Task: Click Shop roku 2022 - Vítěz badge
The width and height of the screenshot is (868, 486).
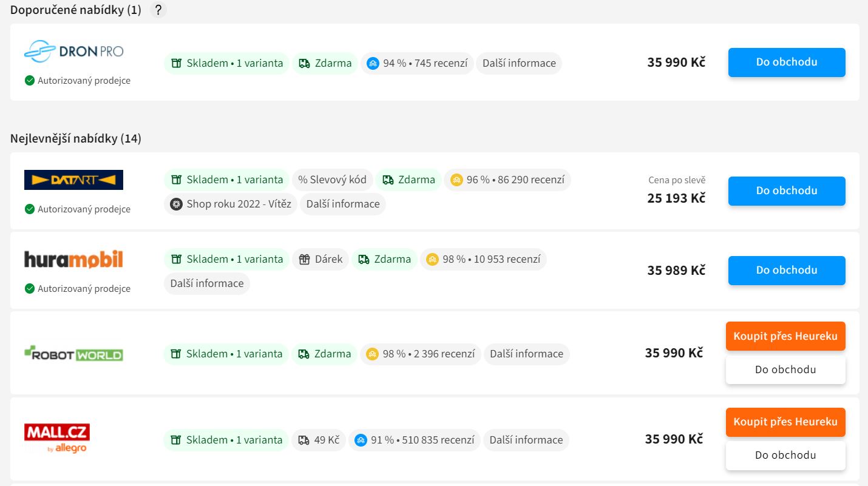Action: point(230,204)
